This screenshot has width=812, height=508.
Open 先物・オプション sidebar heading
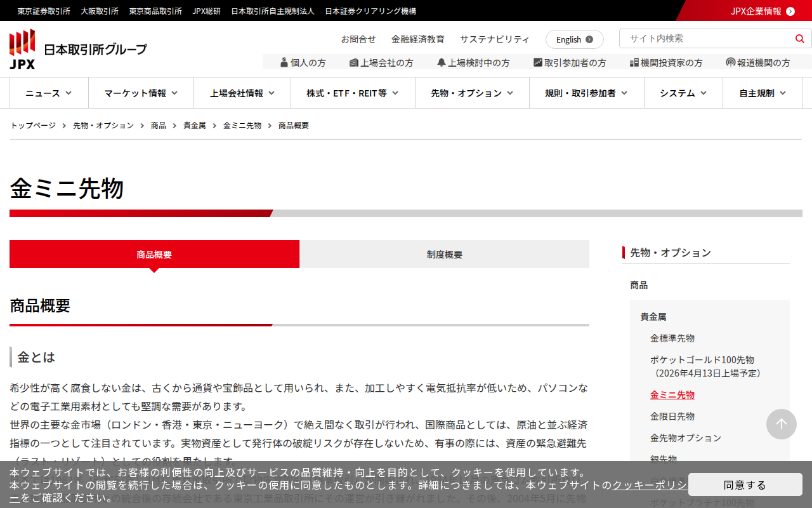[671, 253]
